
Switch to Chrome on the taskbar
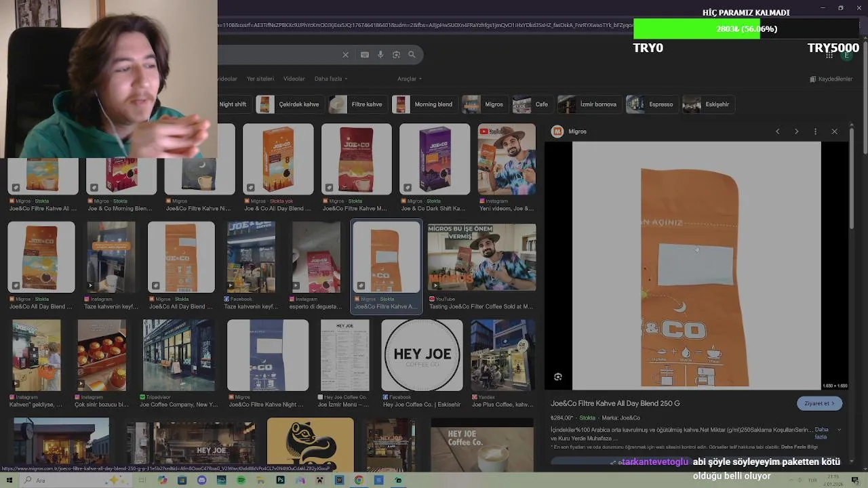click(359, 480)
